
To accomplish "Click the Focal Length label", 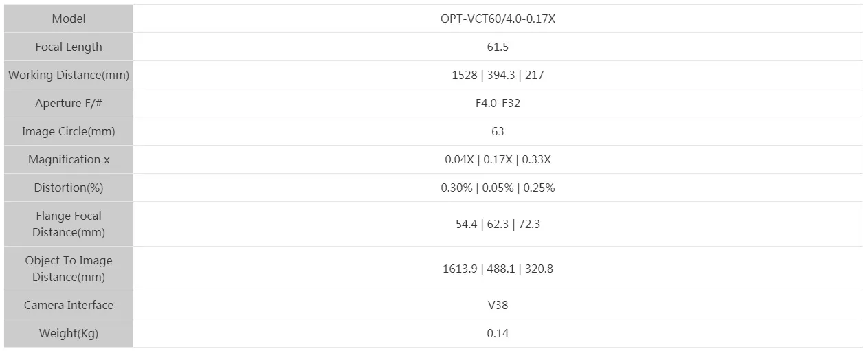I will coord(69,47).
